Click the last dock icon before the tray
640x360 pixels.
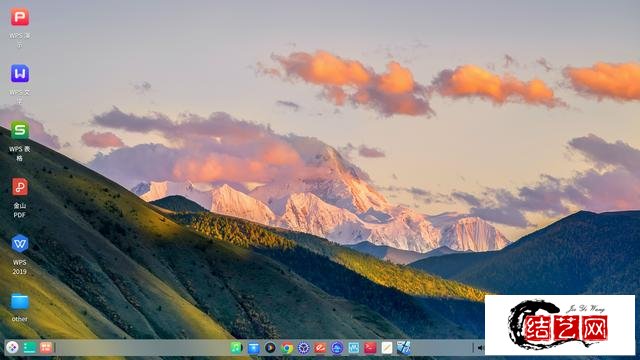click(x=404, y=348)
